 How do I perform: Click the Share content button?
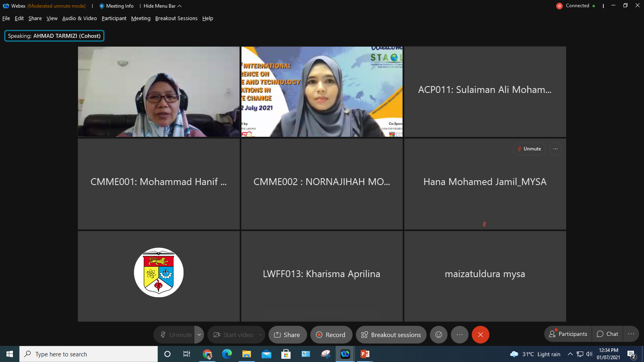tap(287, 335)
